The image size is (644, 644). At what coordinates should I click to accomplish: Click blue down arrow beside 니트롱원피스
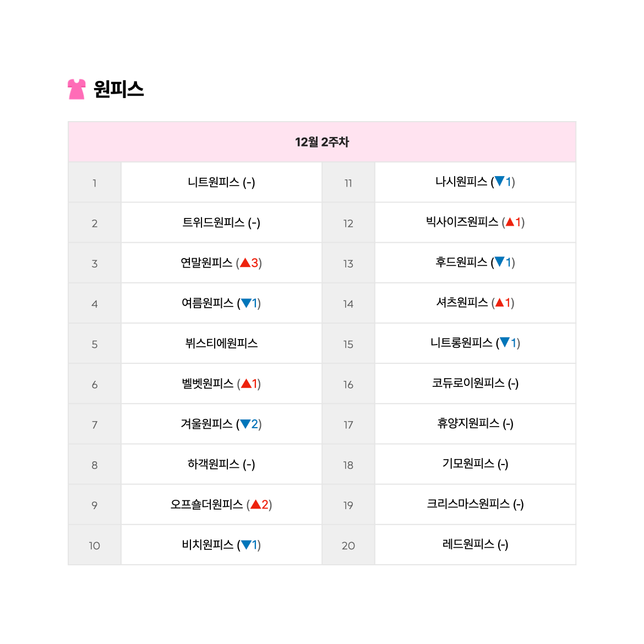505,342
